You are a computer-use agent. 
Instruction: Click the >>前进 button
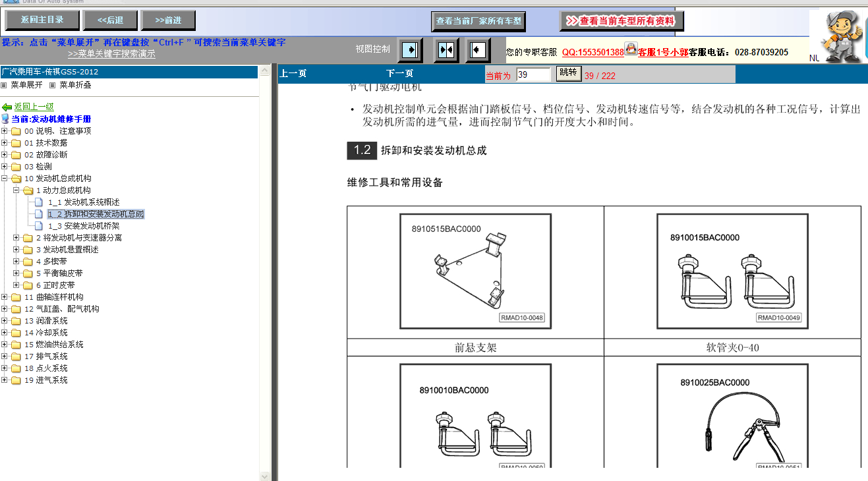[x=168, y=20]
